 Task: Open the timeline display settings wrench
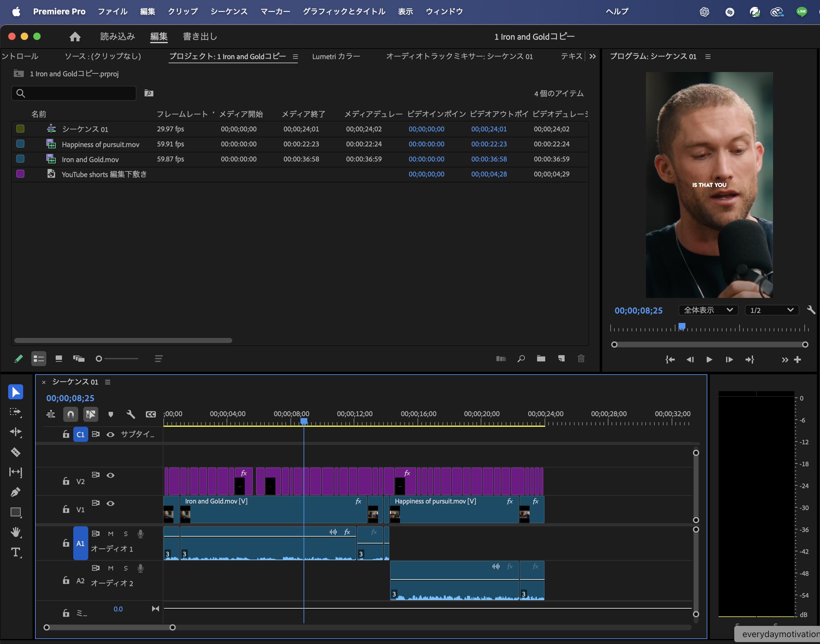(x=131, y=414)
